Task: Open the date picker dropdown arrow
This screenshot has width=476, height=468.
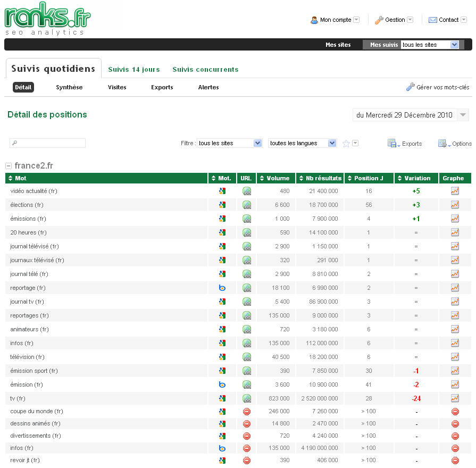Action: pyautogui.click(x=463, y=115)
